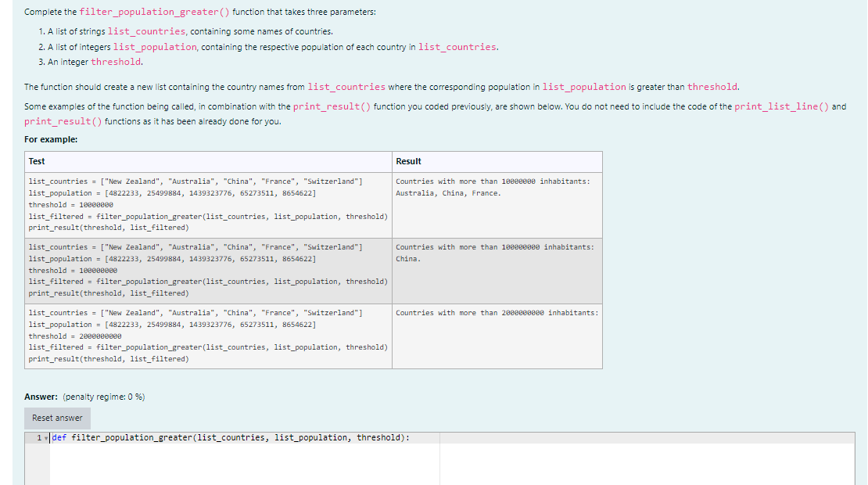Click the Reset answer button
Screen dimensions: 868x485
point(57,418)
